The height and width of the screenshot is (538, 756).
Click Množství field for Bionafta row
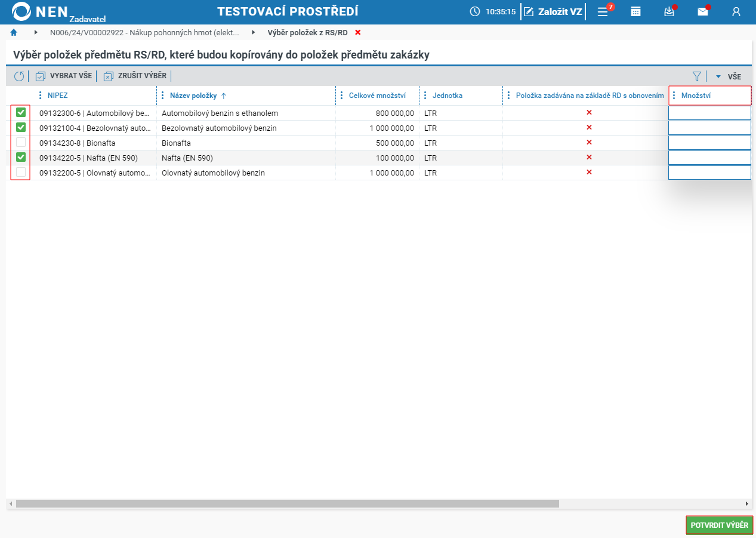pos(709,143)
